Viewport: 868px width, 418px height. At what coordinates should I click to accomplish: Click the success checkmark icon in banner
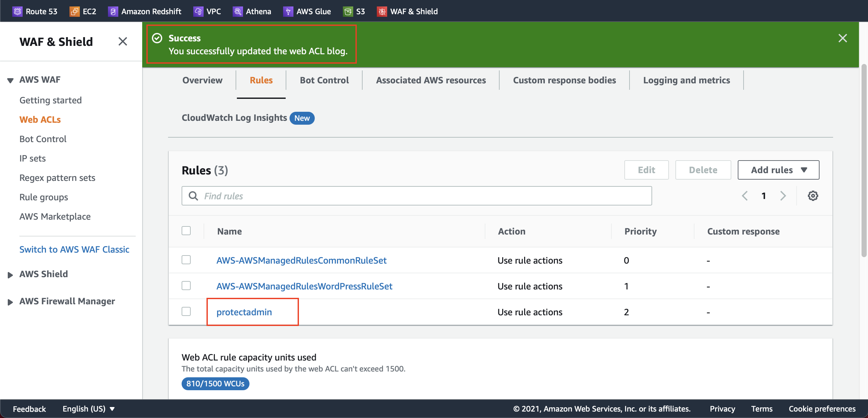coord(157,38)
